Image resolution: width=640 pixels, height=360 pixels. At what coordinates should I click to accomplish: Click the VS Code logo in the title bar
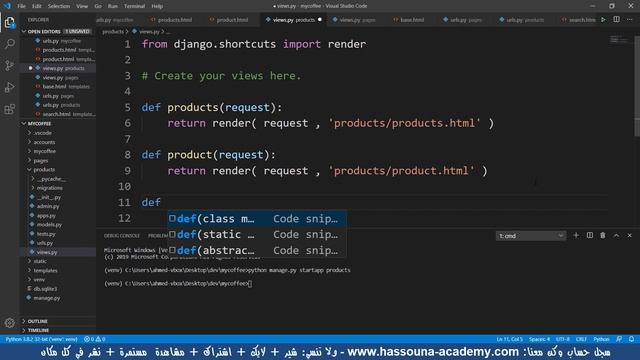tap(7, 6)
